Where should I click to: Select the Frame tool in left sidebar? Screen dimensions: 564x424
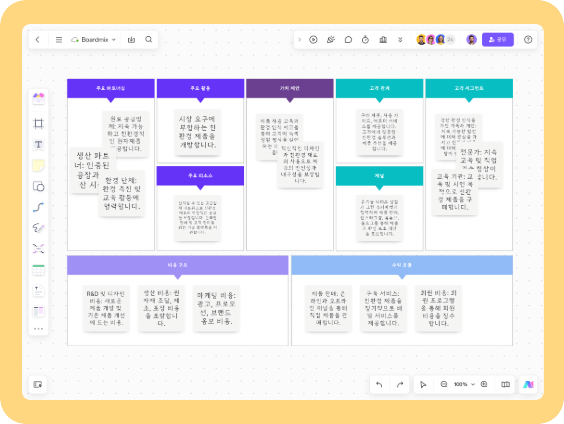(x=38, y=124)
